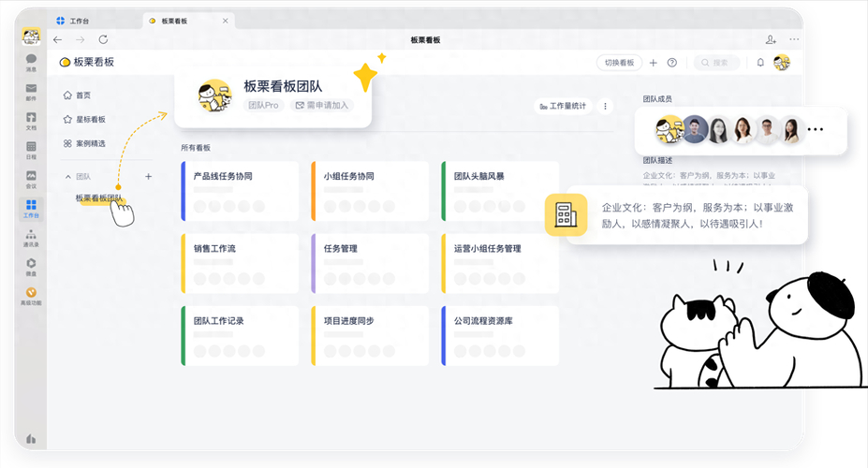This screenshot has height=468, width=868.
Task: Click the 工作量统计 button
Action: pyautogui.click(x=563, y=106)
